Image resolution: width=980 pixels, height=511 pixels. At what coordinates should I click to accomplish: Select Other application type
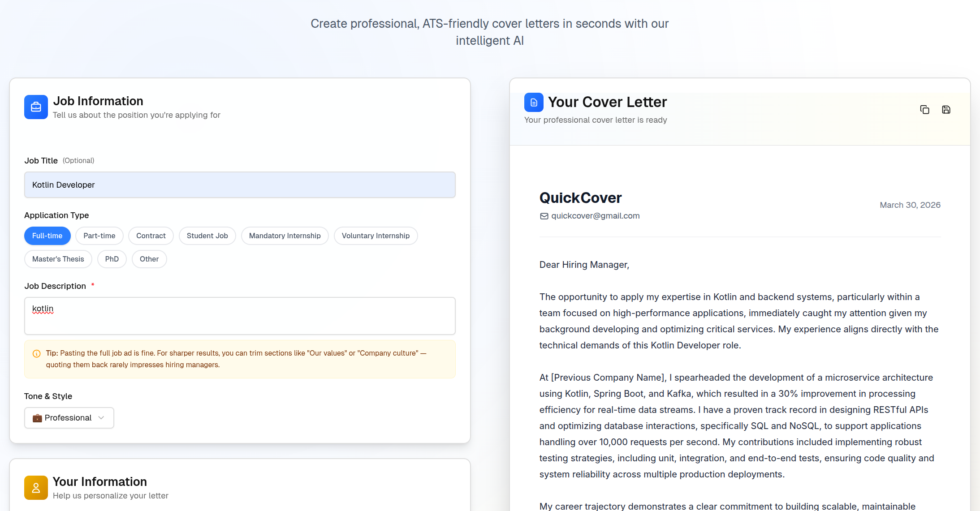click(149, 259)
